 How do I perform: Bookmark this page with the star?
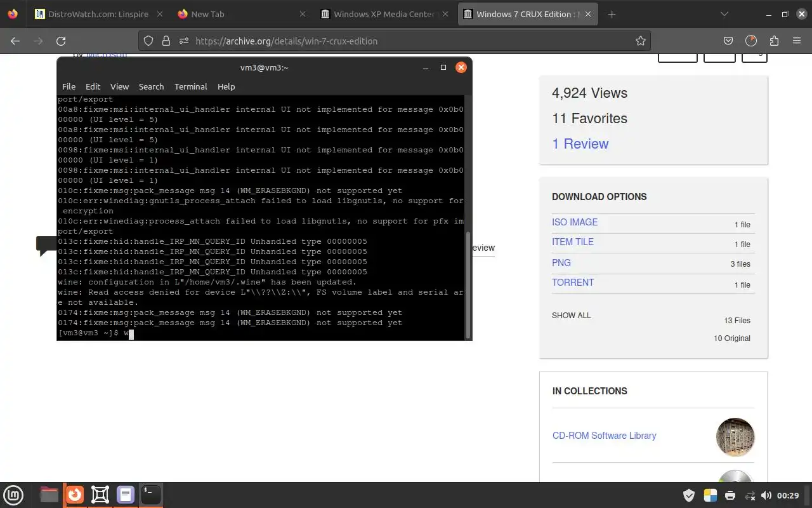[x=641, y=41]
